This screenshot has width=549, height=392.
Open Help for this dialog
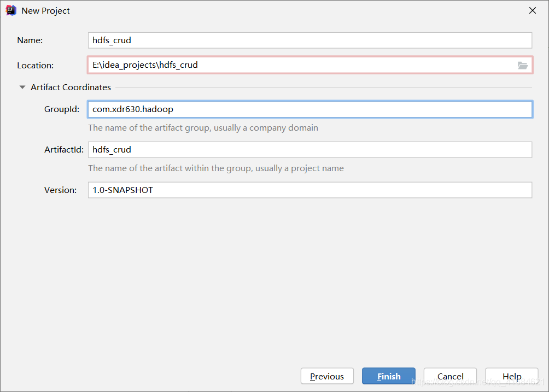(x=512, y=376)
